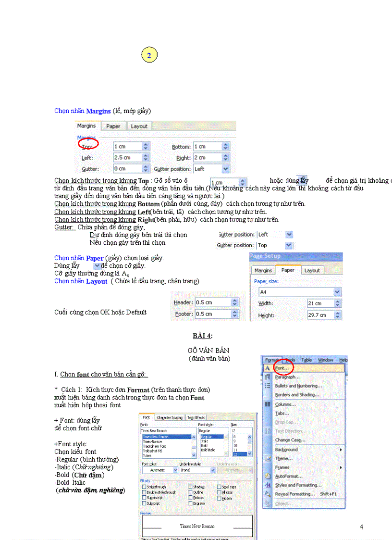Select the Reveal Formatting icon

(268, 495)
